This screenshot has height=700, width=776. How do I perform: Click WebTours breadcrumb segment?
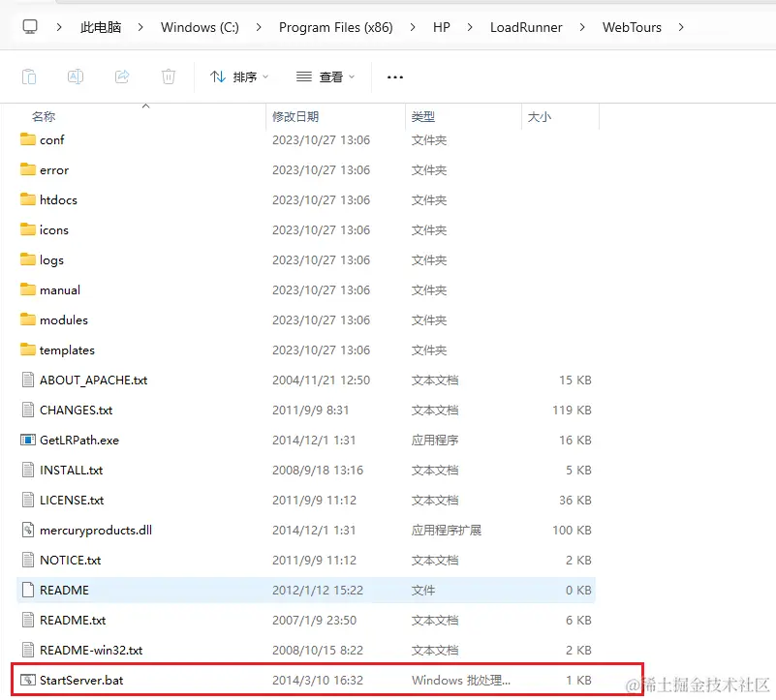pos(632,27)
